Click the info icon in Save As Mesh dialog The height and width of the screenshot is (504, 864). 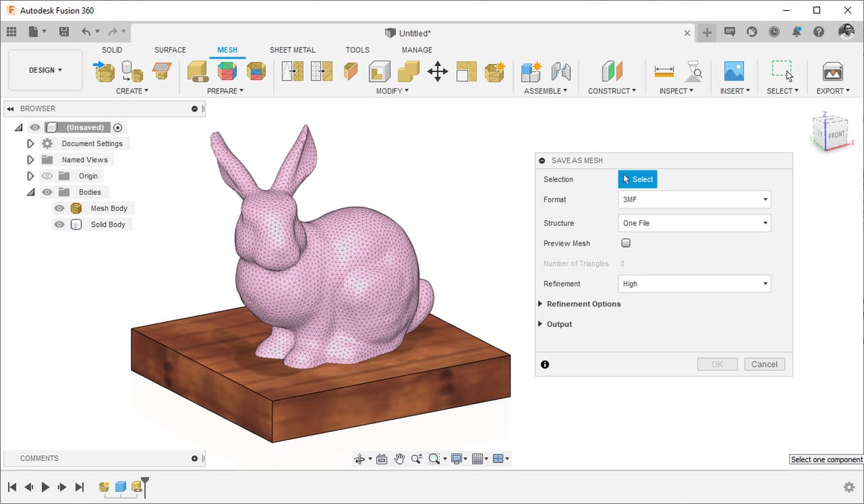coord(545,364)
